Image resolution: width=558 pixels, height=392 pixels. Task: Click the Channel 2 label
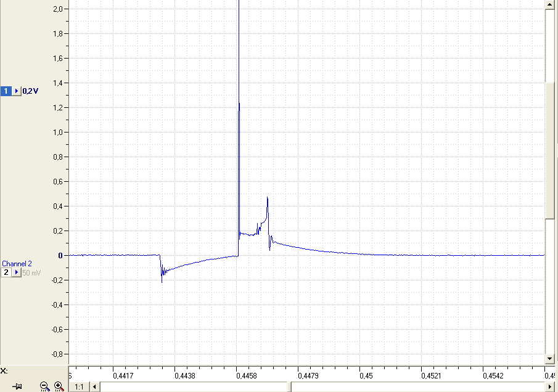(x=17, y=264)
